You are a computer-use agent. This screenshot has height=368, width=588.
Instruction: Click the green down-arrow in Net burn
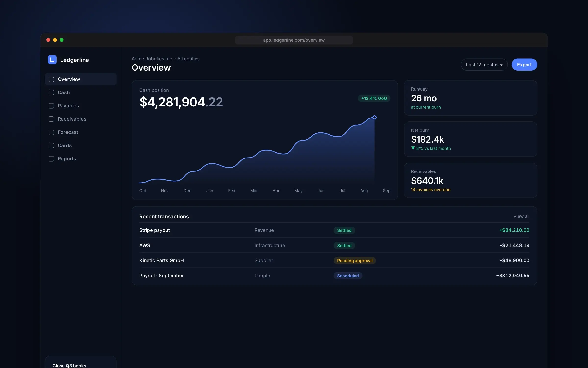click(413, 148)
